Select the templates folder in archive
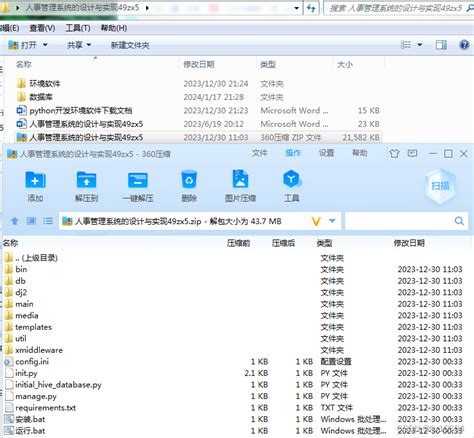 [x=33, y=327]
